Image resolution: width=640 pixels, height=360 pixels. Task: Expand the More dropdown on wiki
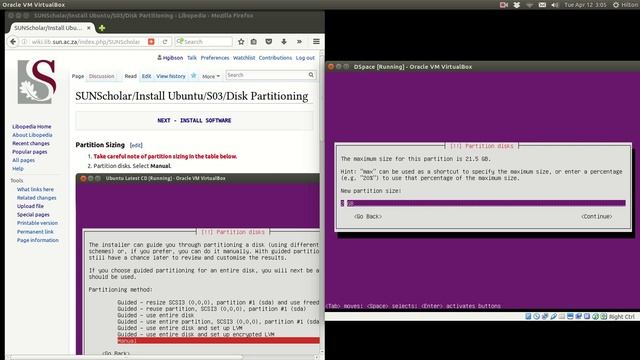click(211, 76)
